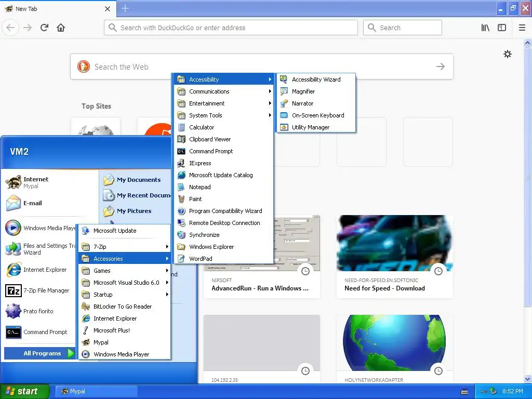
Task: Open the browser Library icon
Action: pyautogui.click(x=485, y=28)
